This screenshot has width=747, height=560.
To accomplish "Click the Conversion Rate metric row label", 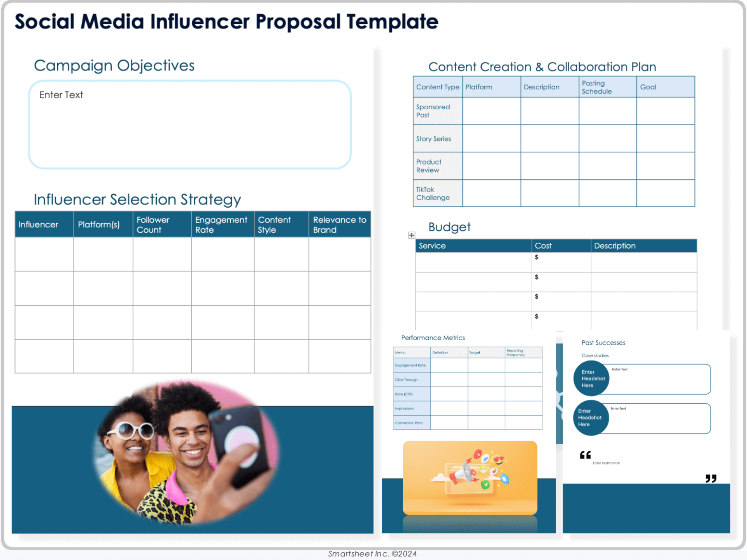I will tap(412, 423).
